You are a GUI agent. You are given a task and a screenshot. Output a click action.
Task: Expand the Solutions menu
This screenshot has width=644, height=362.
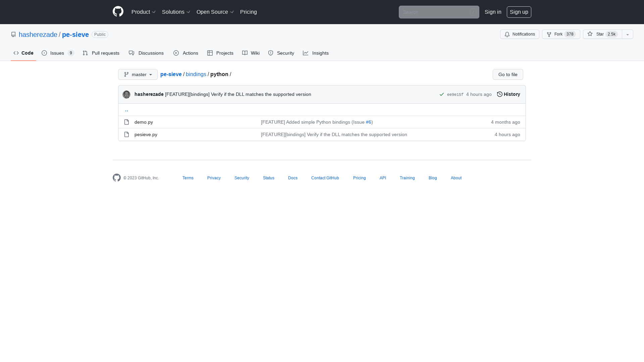click(176, 12)
